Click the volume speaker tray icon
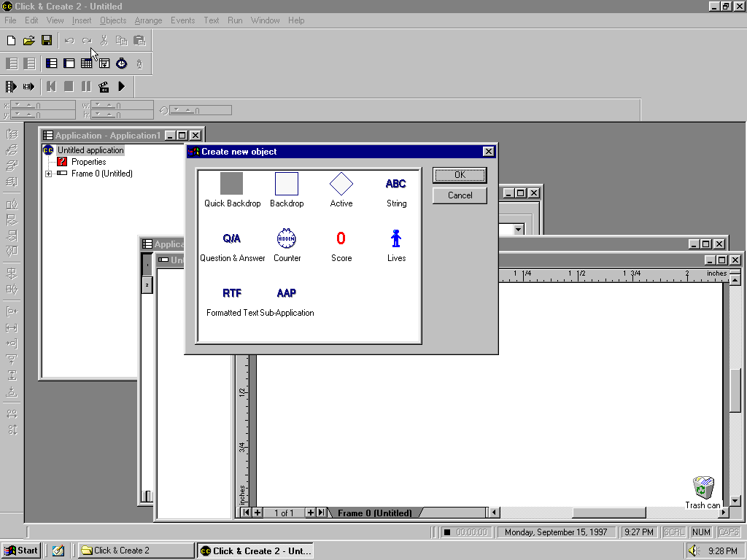The width and height of the screenshot is (747, 560). (x=693, y=551)
